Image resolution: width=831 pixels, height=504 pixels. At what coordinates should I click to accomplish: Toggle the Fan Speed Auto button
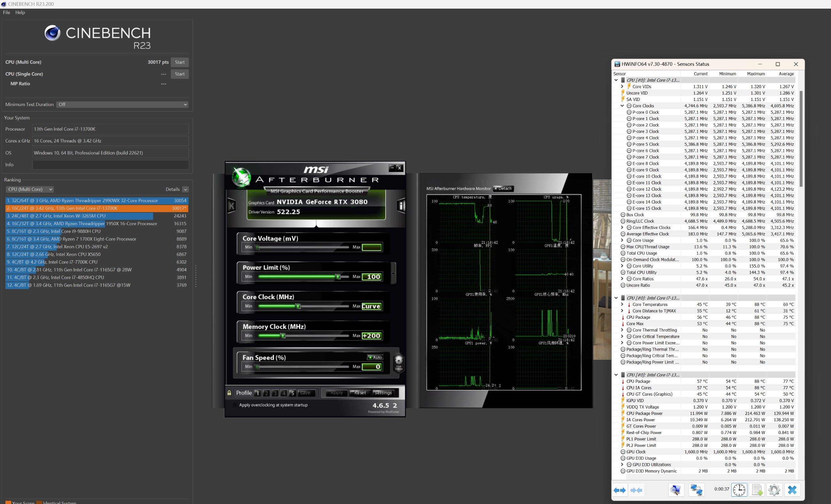coord(375,357)
